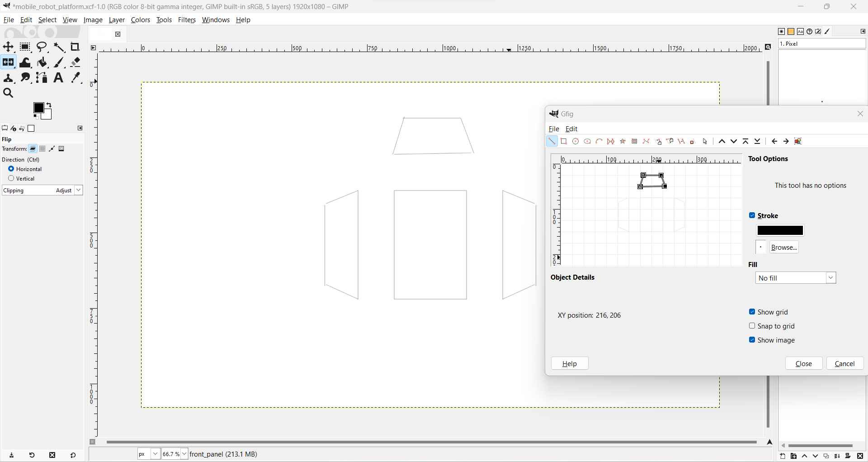Choose Gfig create arc tool
The height and width of the screenshot is (462, 868).
(x=599, y=142)
